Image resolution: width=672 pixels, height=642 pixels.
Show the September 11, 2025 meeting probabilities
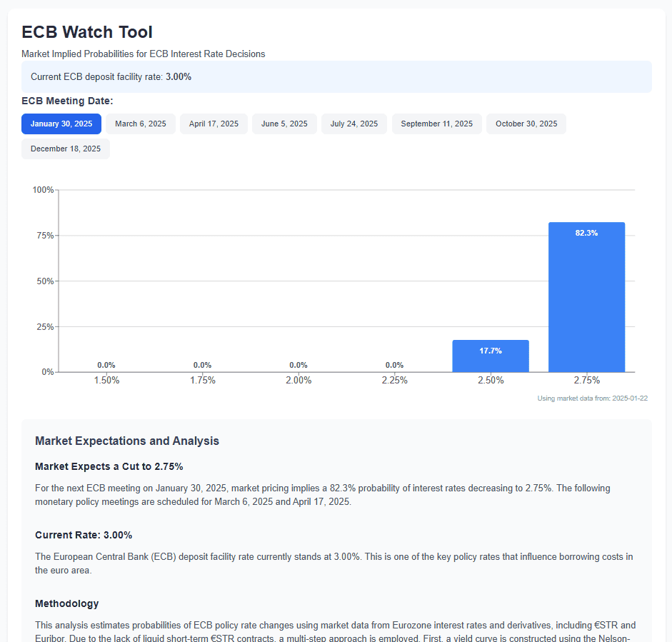pyautogui.click(x=436, y=124)
